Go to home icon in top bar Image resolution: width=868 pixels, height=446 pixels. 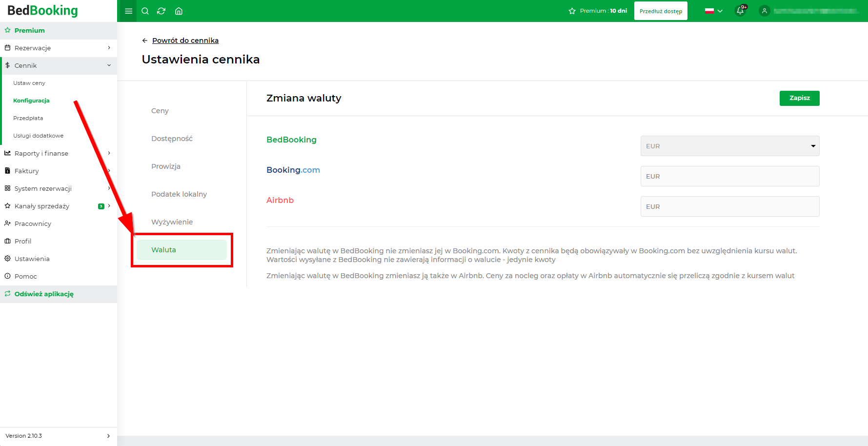coord(179,11)
